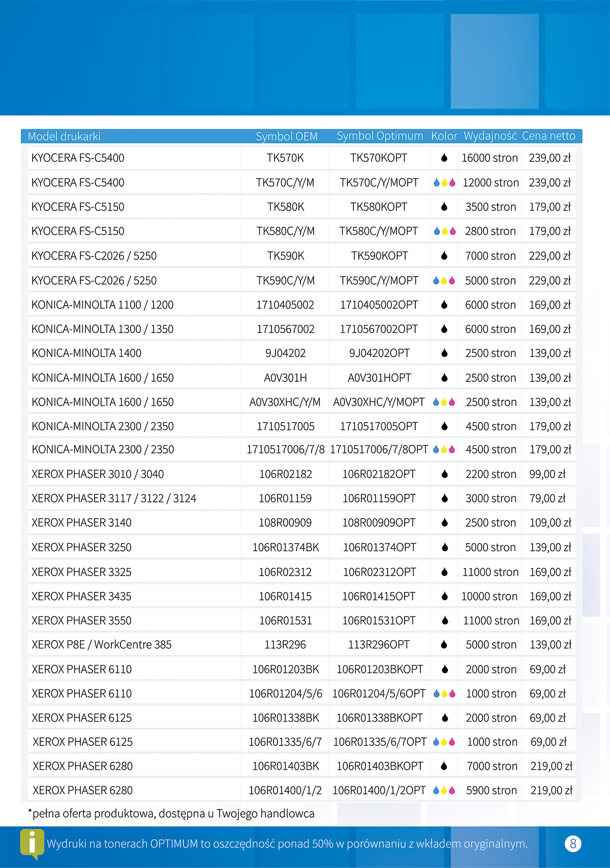Click the "pełna oferta produktowa" footnote

[171, 814]
